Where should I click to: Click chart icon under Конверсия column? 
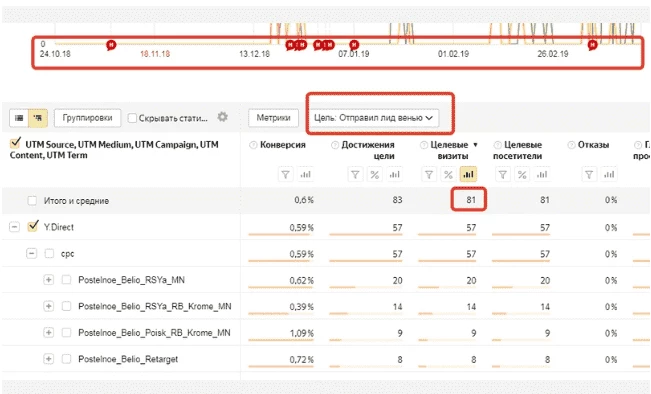[306, 174]
